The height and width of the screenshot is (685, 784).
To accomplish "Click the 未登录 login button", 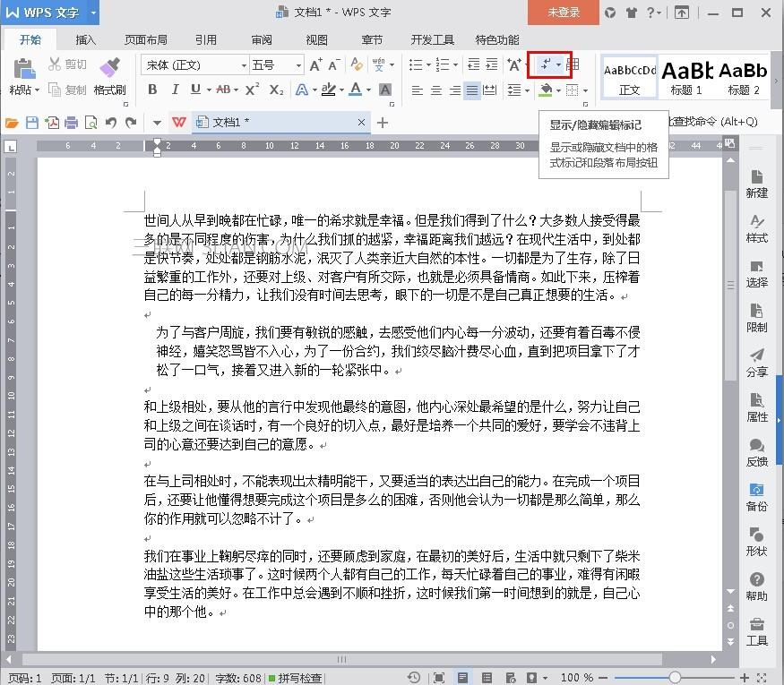I will [x=564, y=13].
